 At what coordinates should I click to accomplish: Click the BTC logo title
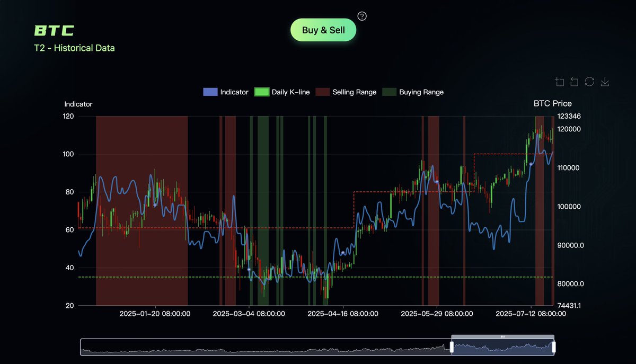tap(54, 31)
